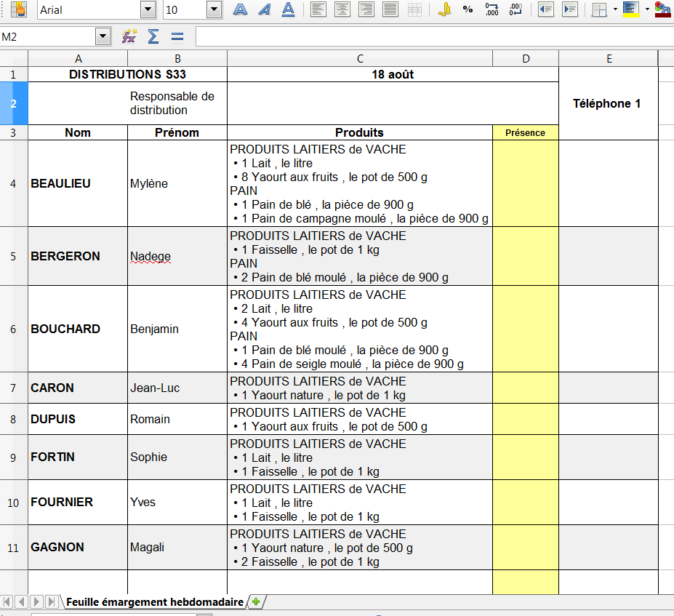Select the Nadege first name cell
The image size is (674, 616).
click(177, 256)
